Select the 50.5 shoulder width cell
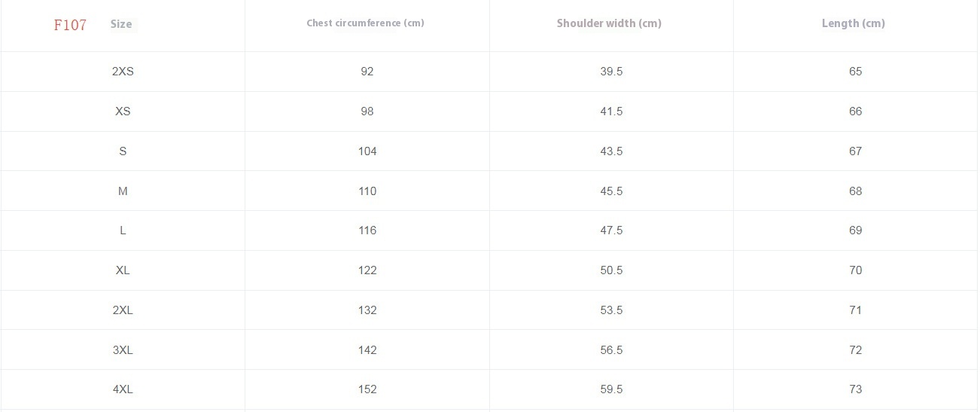The width and height of the screenshot is (980, 412). (x=611, y=270)
